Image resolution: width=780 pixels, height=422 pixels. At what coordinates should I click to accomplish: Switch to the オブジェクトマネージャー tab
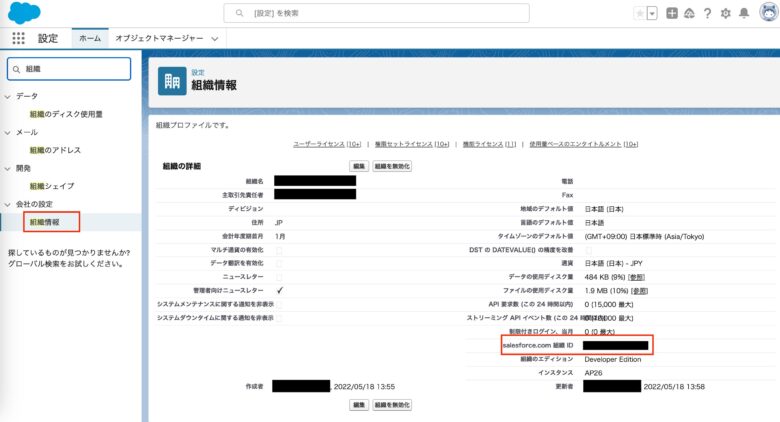159,38
